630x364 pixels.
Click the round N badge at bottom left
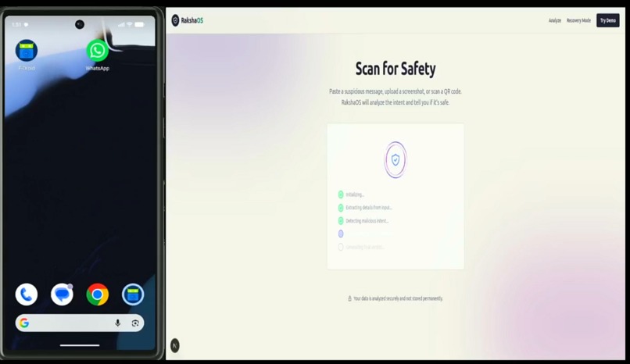(x=175, y=345)
